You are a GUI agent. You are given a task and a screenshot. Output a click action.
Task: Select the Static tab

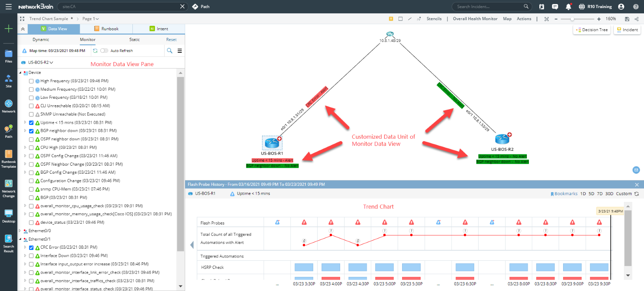tap(134, 39)
